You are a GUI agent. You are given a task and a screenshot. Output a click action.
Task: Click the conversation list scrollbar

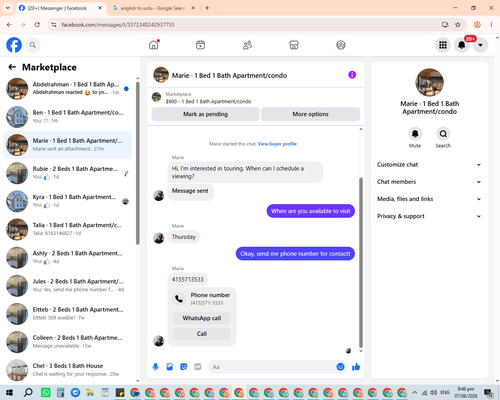pyautogui.click(x=138, y=163)
